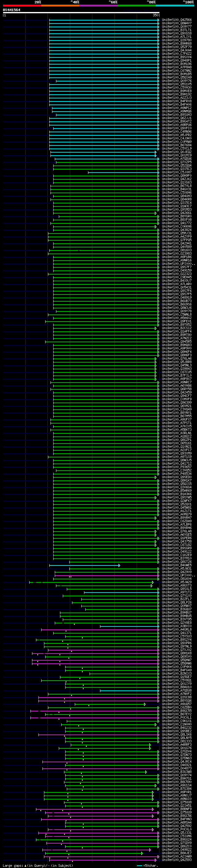Open hit UniRef100_Q948P1
The image size is (197, 868).
click(x=177, y=61)
